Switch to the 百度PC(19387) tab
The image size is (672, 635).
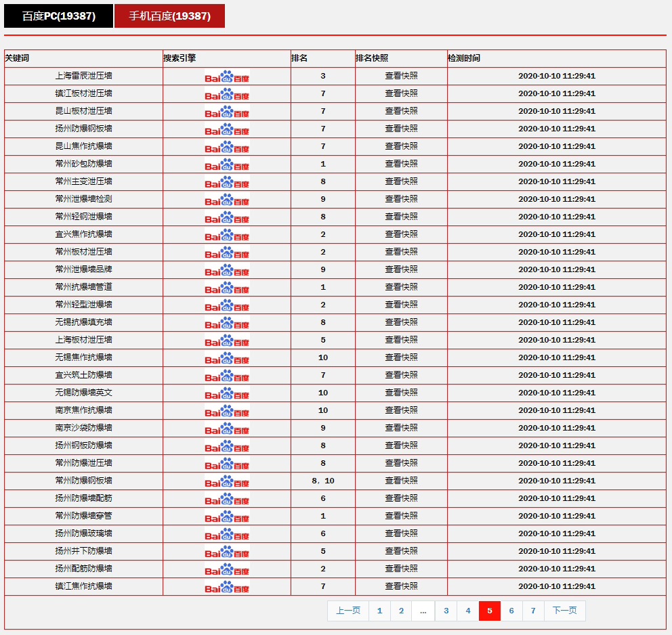(58, 16)
